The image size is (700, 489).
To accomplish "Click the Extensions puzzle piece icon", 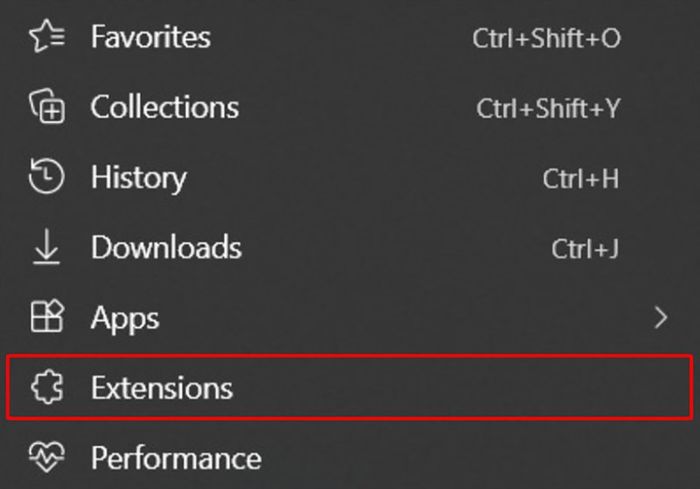I will point(46,388).
